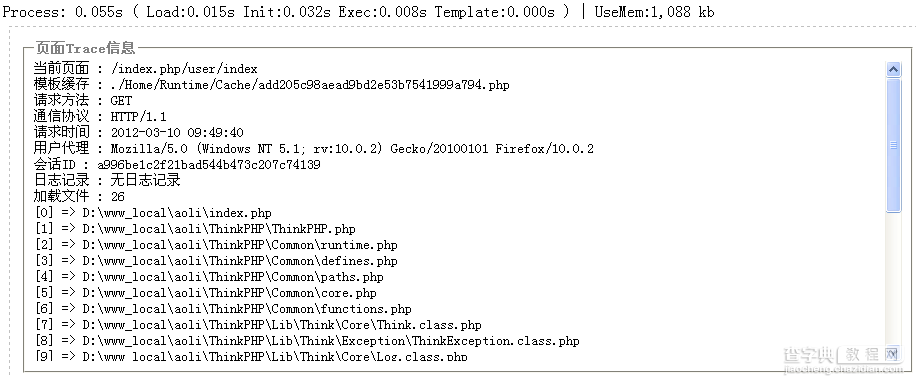
Task: Click the 日志记录 无日志记录 line
Action: pyautogui.click(x=107, y=181)
